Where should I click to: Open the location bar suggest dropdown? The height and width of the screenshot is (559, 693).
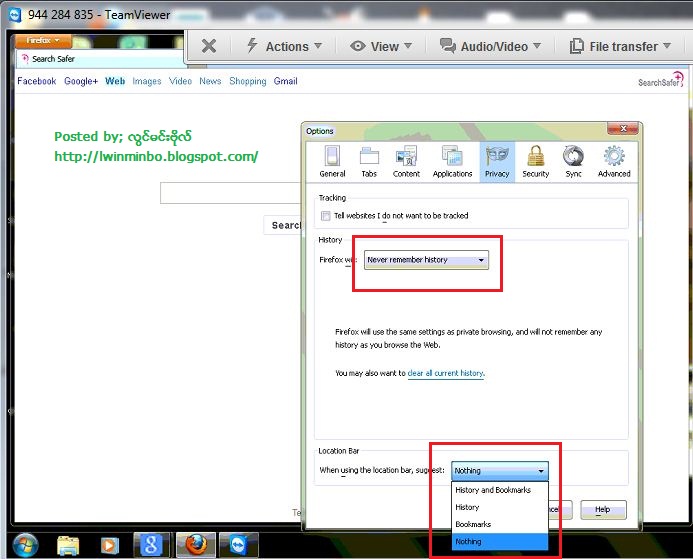[499, 471]
